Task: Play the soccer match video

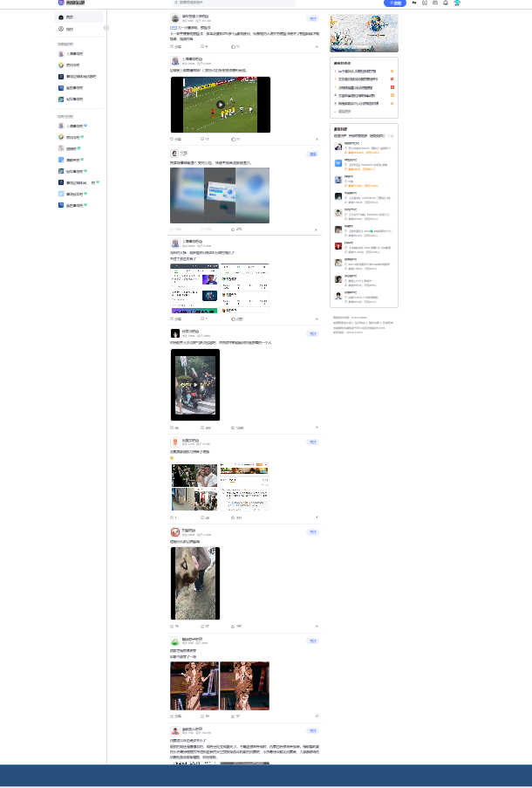Action: [221, 105]
